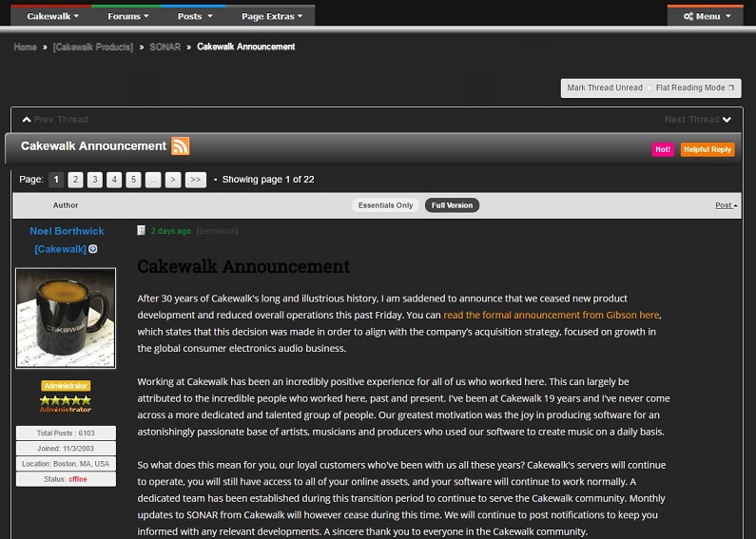Go to page 4 of thread
This screenshot has height=539, width=756.
pos(114,180)
